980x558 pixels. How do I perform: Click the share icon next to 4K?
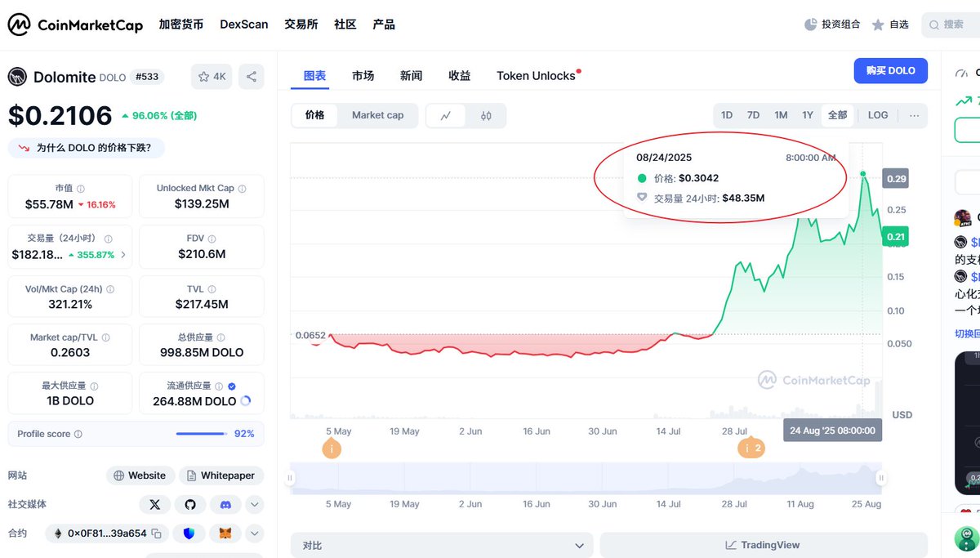click(252, 77)
